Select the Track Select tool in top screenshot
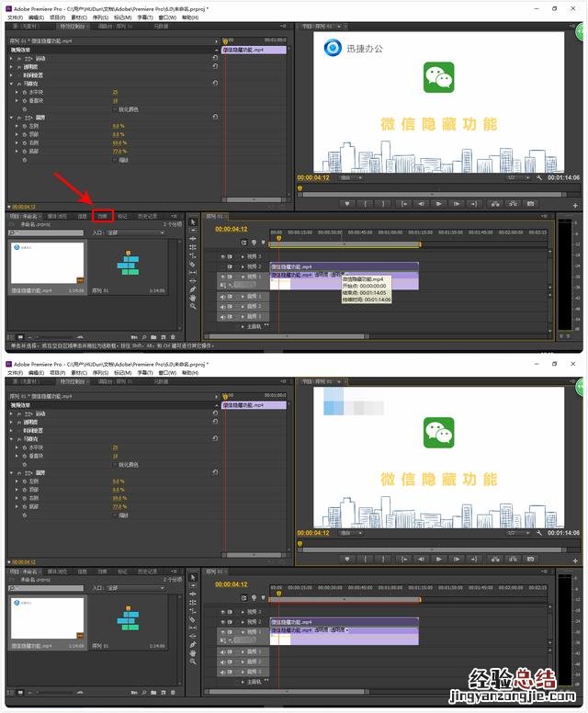 click(x=193, y=230)
